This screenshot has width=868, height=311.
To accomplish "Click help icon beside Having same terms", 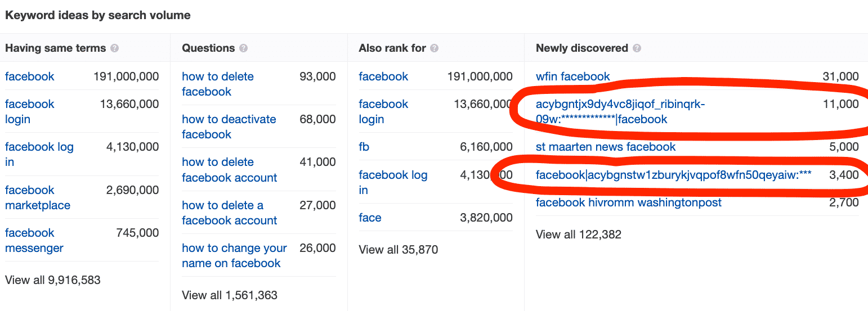I will click(115, 48).
